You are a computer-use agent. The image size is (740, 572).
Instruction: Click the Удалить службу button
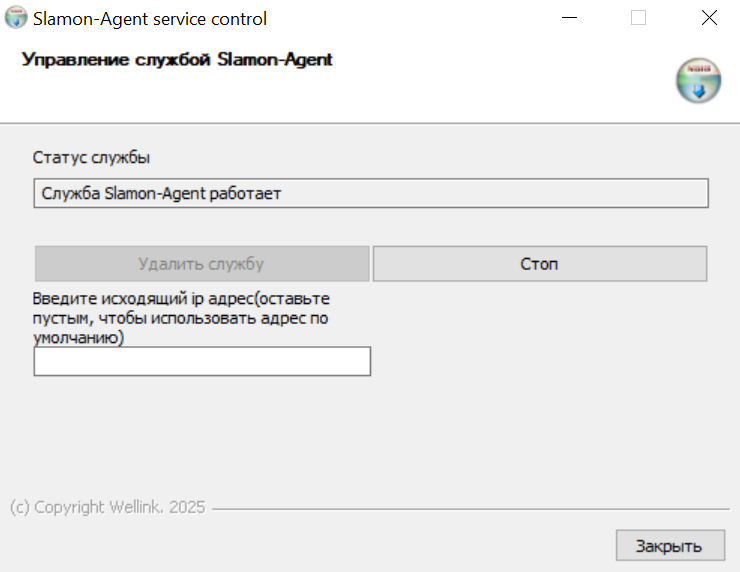click(201, 264)
